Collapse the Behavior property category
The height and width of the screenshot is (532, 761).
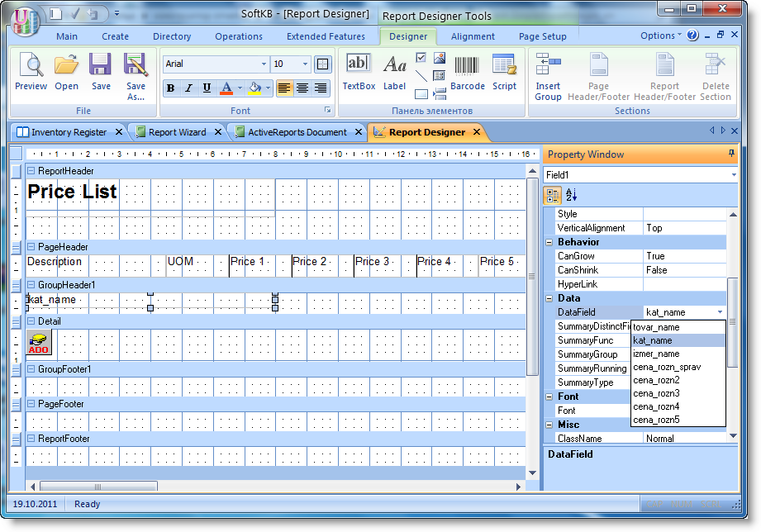pos(549,242)
